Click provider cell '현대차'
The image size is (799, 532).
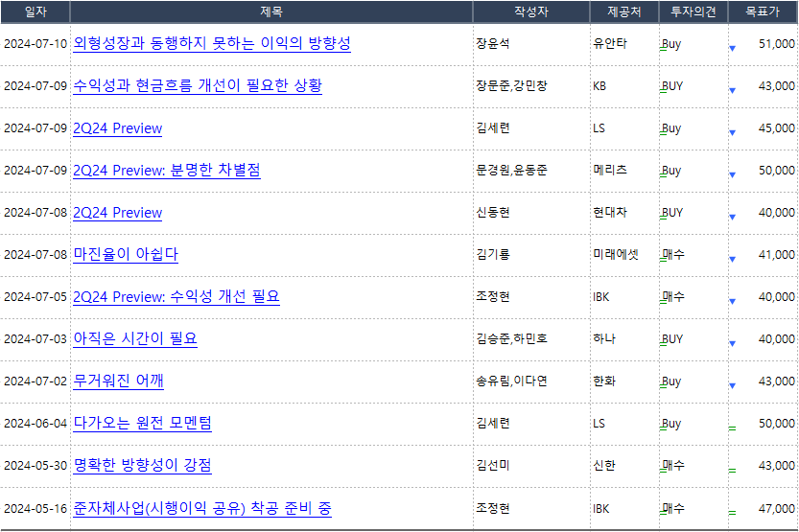pyautogui.click(x=610, y=212)
